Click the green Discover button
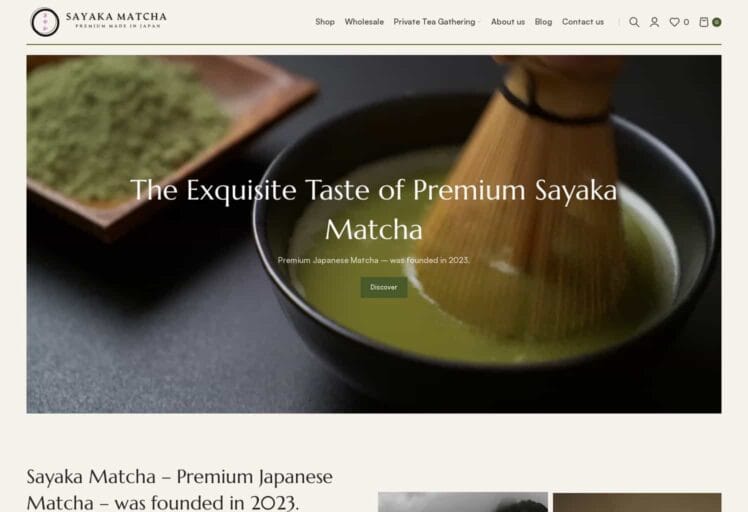 pos(384,287)
